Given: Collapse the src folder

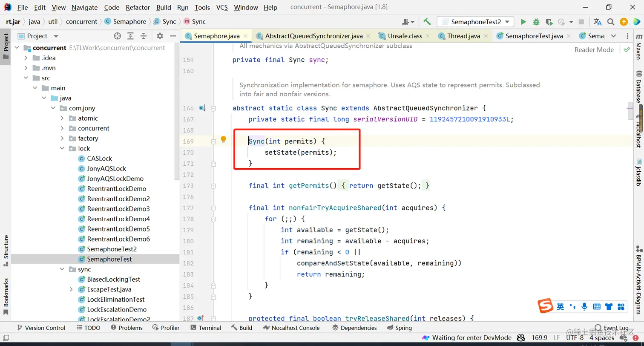Looking at the screenshot, I should (x=26, y=78).
